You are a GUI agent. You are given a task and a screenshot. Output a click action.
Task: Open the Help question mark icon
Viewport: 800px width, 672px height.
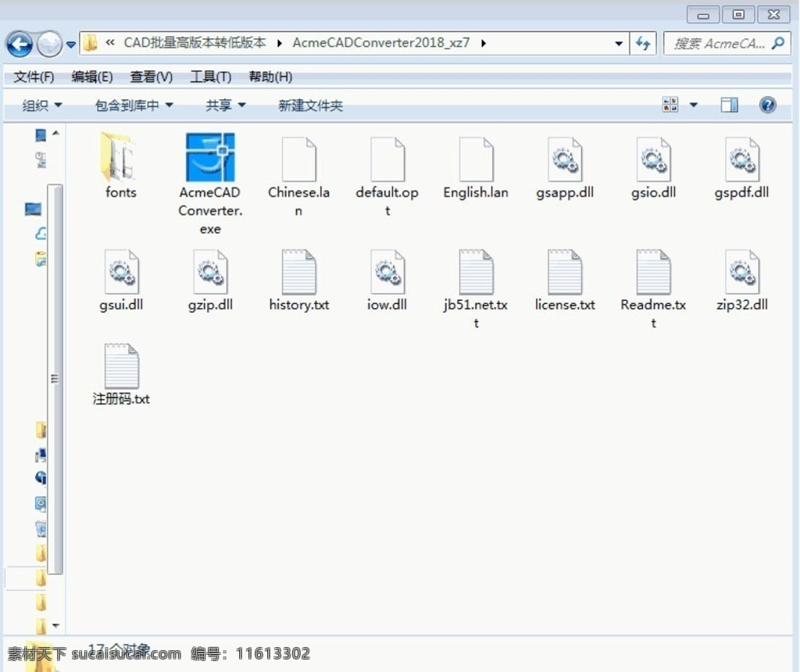click(x=767, y=105)
